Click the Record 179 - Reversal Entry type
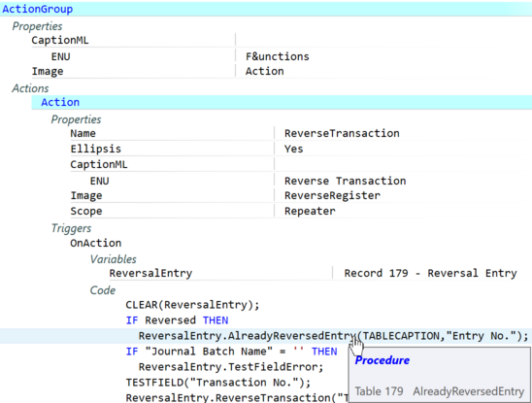 [431, 273]
